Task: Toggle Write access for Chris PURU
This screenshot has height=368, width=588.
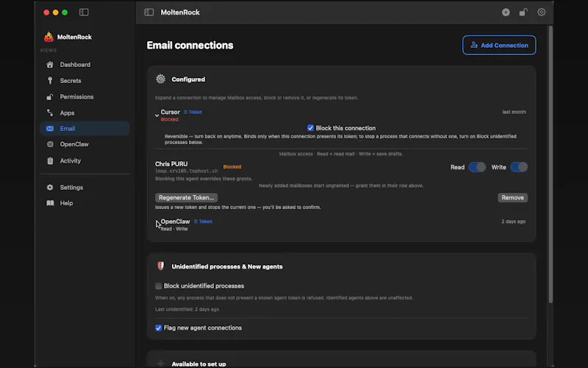Action: tap(519, 167)
